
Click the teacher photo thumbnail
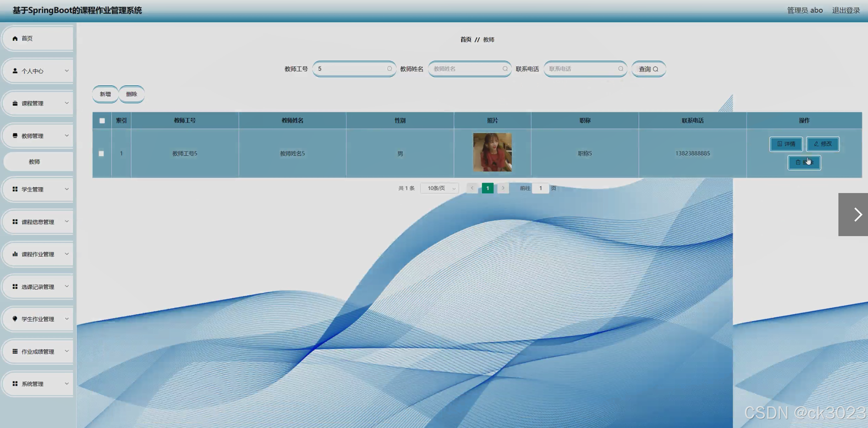[492, 152]
